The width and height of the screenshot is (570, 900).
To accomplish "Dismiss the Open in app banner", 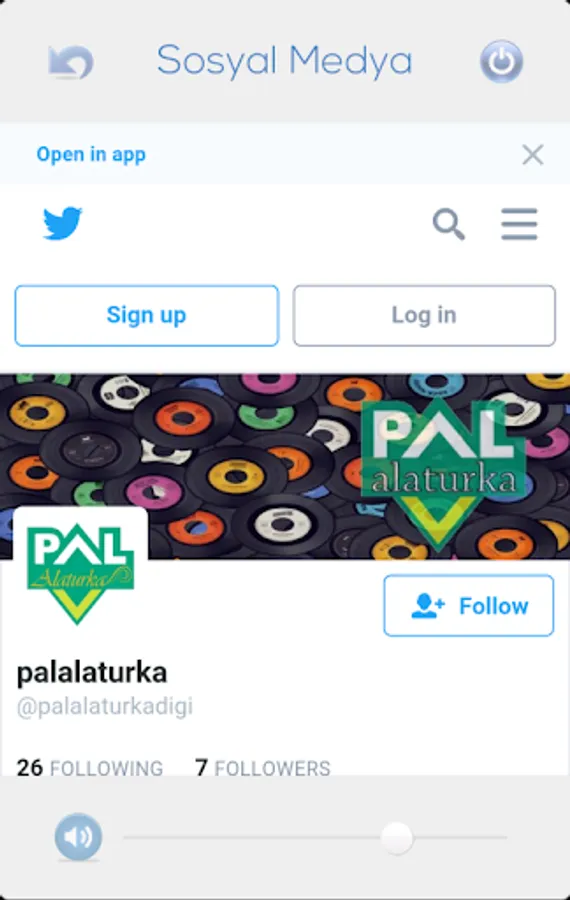I will (533, 154).
